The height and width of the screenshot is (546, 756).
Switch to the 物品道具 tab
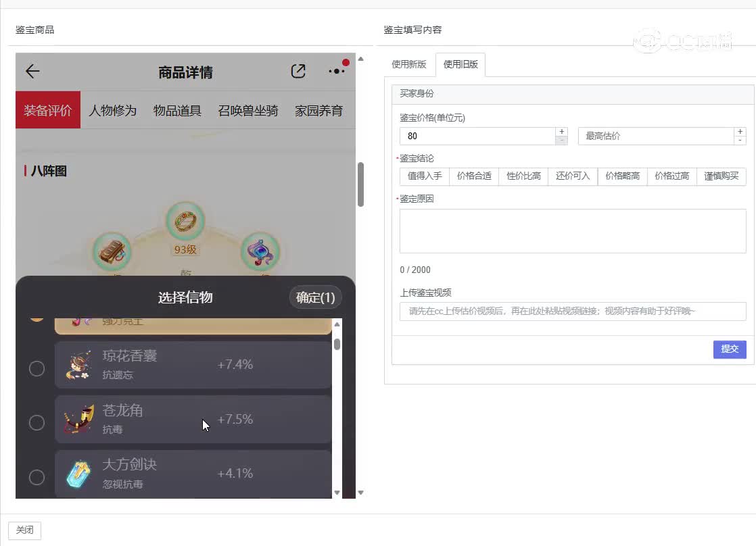177,110
